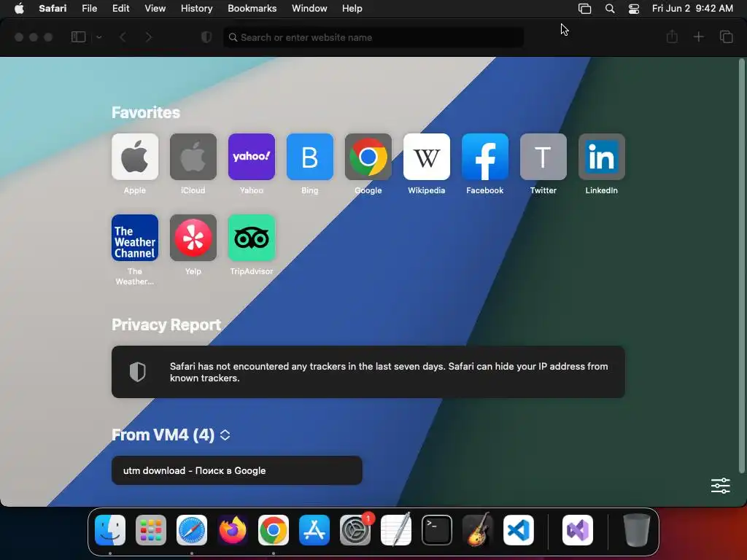This screenshot has height=560, width=747.
Task: Click the date and time in menu bar
Action: click(692, 9)
